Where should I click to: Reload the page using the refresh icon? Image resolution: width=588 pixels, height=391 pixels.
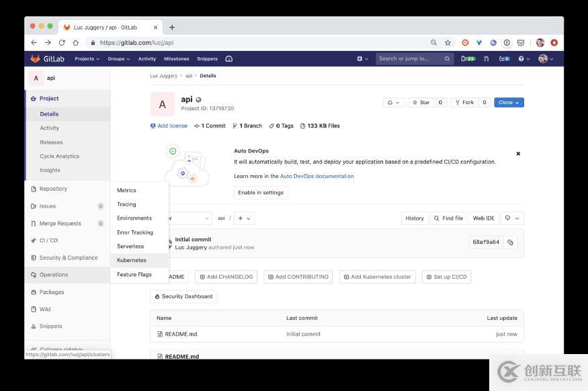coord(62,43)
